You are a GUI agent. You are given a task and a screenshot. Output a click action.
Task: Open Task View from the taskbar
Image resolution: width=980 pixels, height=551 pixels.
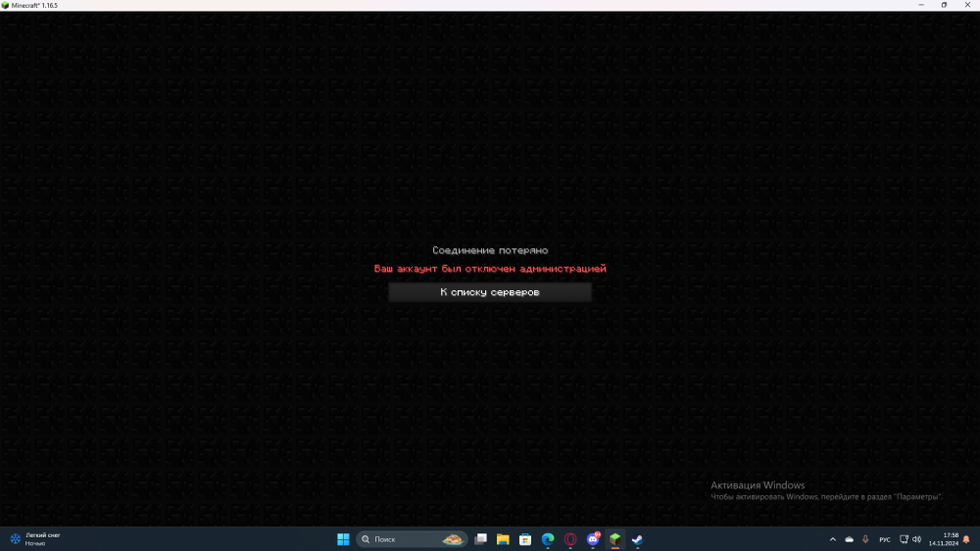click(480, 539)
